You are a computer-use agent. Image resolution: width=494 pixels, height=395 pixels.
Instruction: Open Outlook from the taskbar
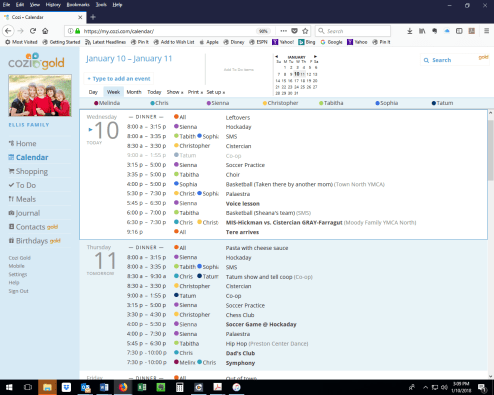tap(85, 387)
